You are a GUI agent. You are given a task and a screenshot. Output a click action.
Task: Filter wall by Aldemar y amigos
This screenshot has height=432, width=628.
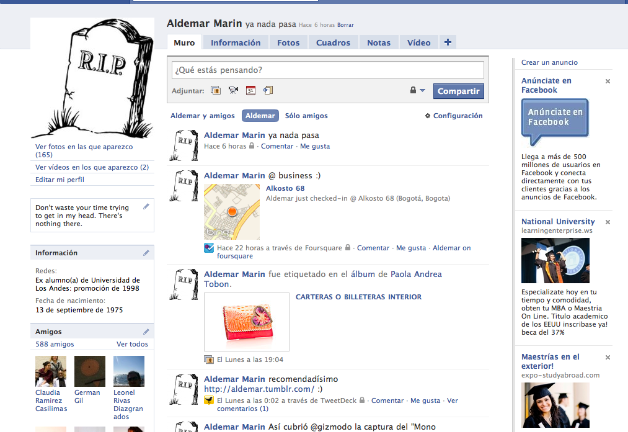203,116
